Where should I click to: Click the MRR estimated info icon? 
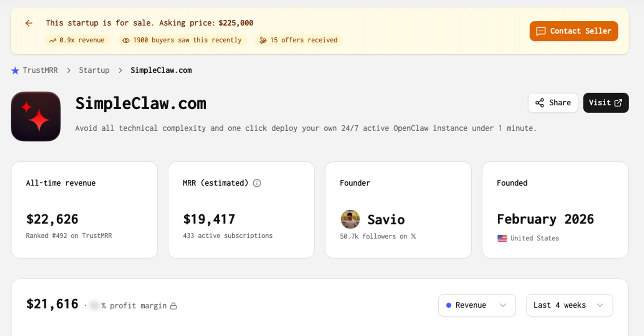[x=257, y=183]
